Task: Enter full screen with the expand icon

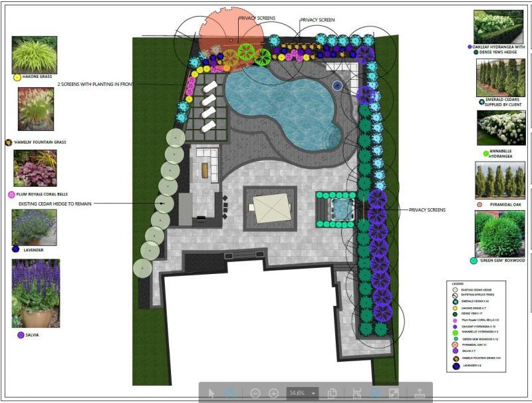Action: tap(394, 393)
